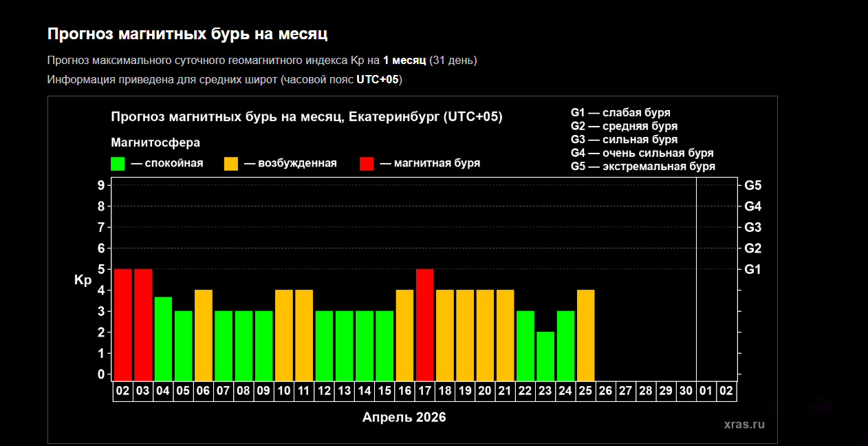Click the yellow bar for date 10

coord(284,335)
